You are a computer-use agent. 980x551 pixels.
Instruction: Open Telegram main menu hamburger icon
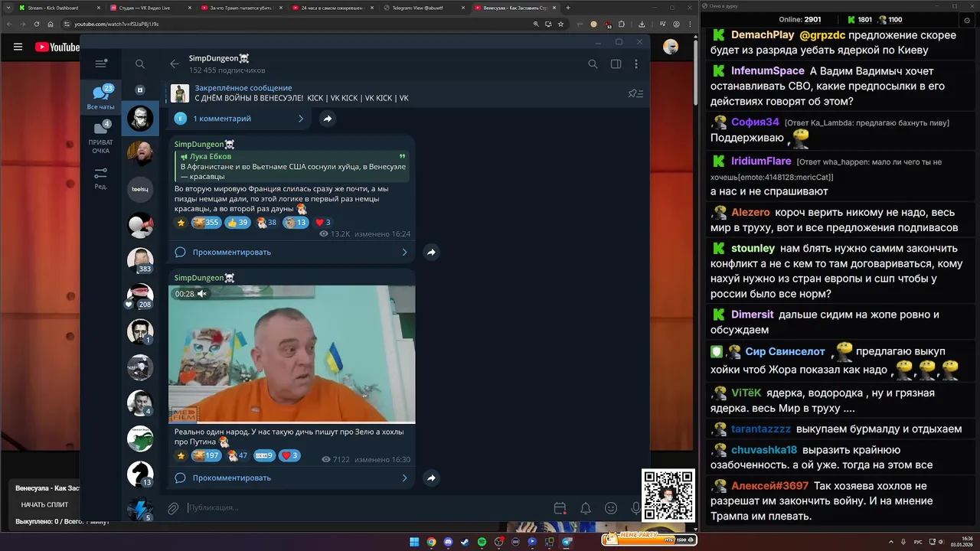click(x=100, y=64)
